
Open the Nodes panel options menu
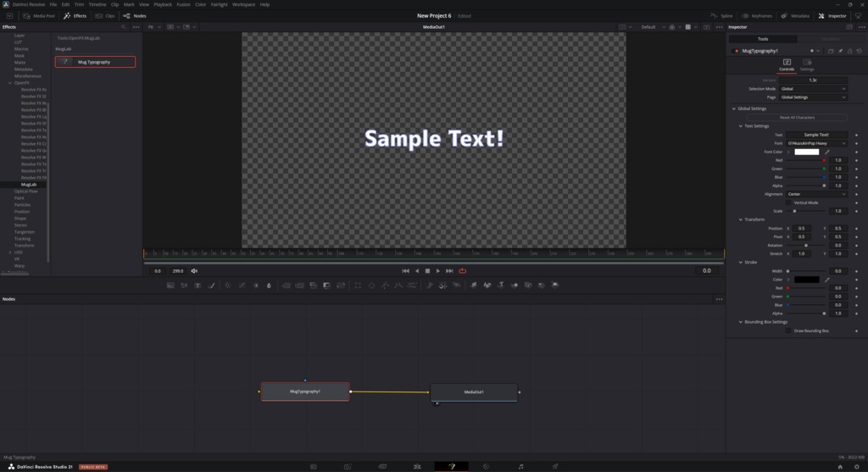pos(719,299)
